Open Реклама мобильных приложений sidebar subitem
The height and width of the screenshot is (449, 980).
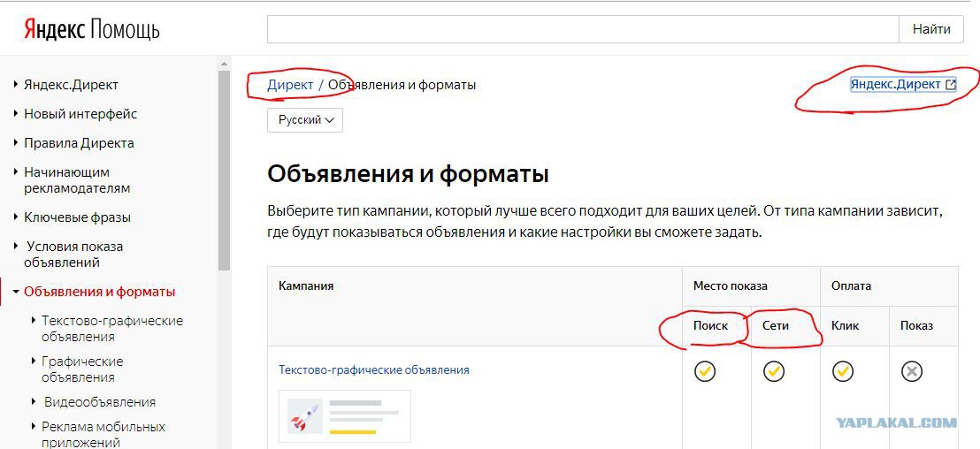[103, 435]
